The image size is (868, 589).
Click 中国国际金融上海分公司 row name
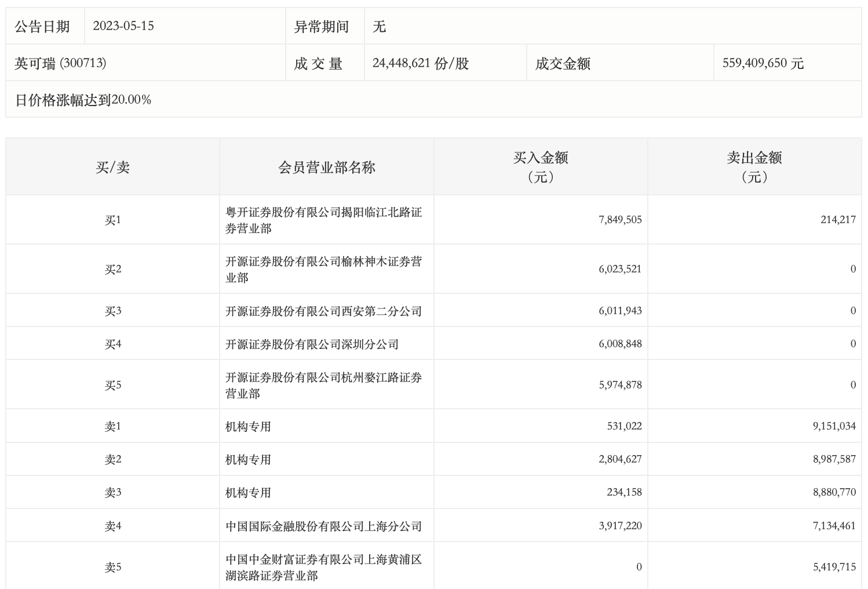(323, 526)
